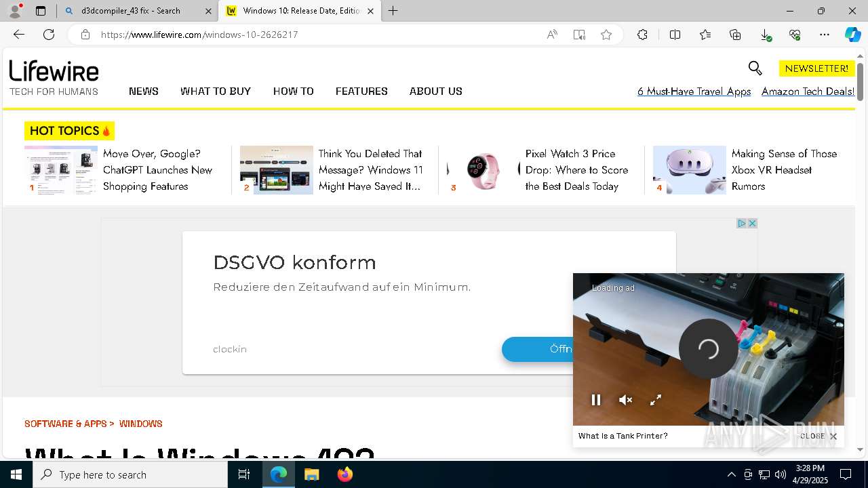Screen dimensions: 868x488
Task: Open the FEATURES menu
Action: 361,91
